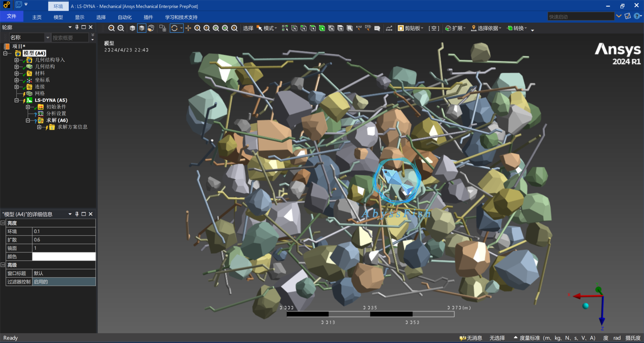Click the white 颜色 color swatch
The image size is (644, 343).
tap(63, 256)
